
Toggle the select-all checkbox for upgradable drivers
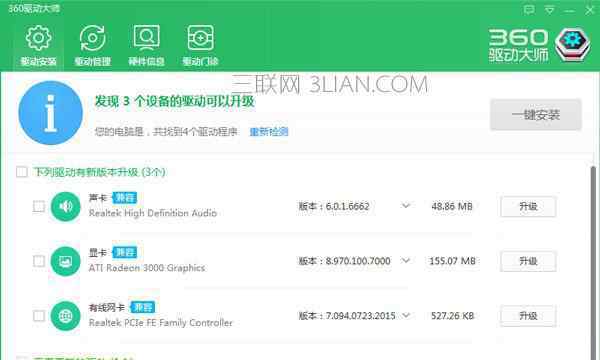tap(22, 172)
